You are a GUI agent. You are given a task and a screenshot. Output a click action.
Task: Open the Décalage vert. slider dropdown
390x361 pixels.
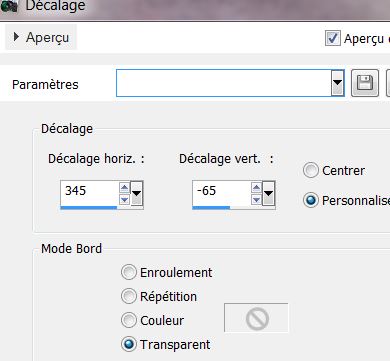[269, 193]
